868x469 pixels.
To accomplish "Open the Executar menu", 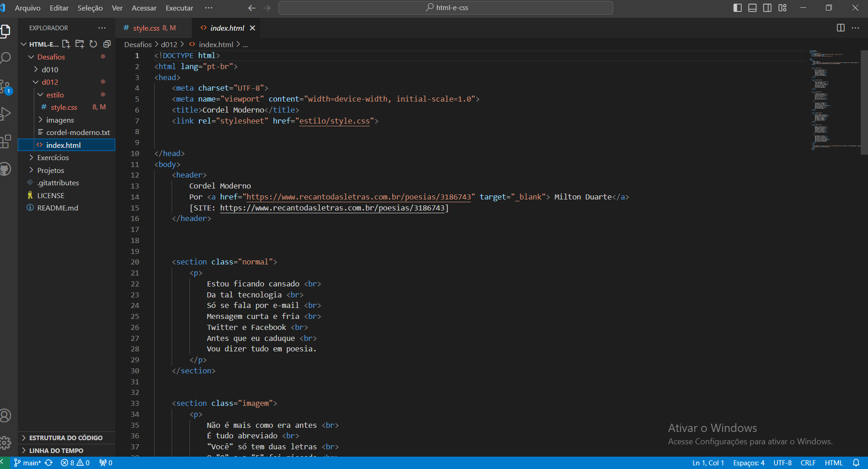I will 179,8.
